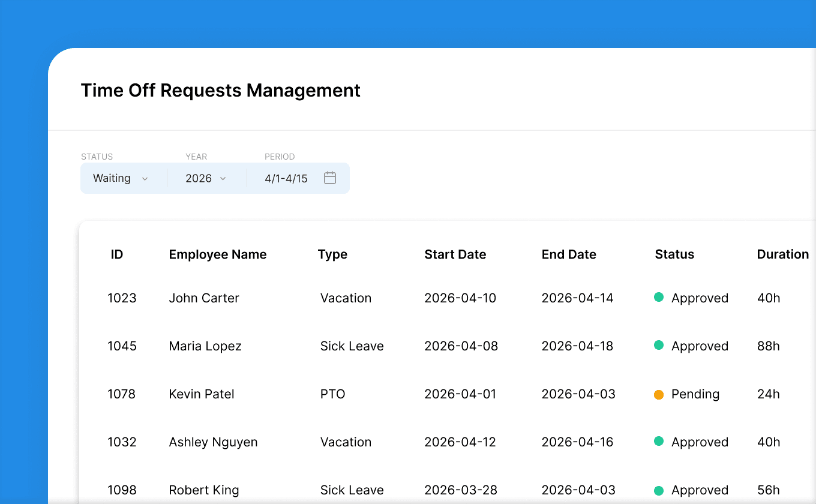The width and height of the screenshot is (816, 504).
Task: Sort by the Employee Name column header
Action: click(218, 254)
